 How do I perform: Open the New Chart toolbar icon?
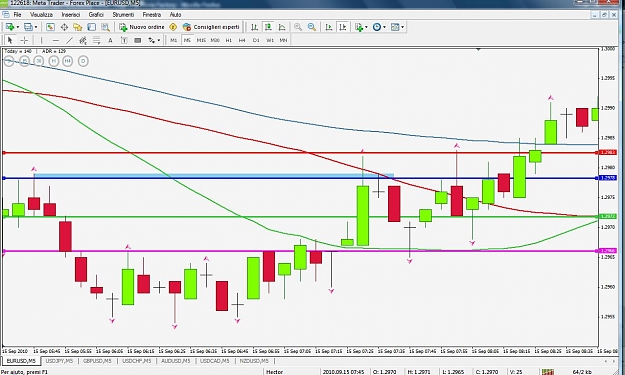[x=9, y=27]
